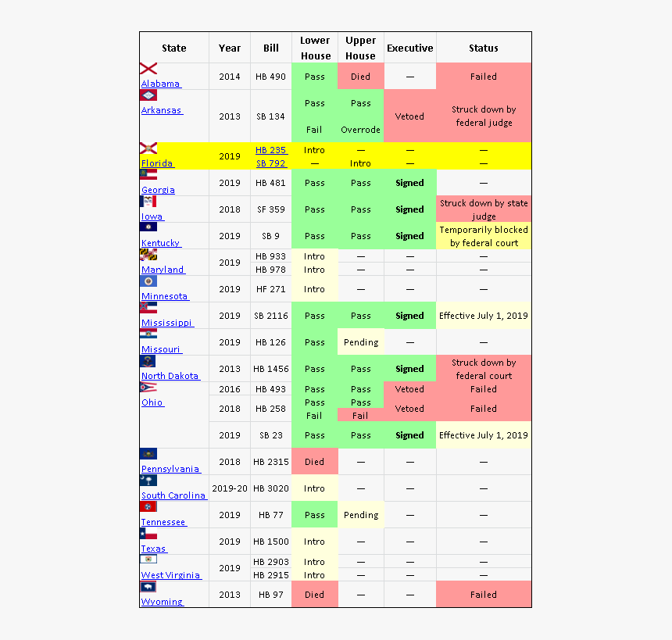Screen dimensions: 672x640
Task: Click the Lower House column header
Action: point(315,48)
